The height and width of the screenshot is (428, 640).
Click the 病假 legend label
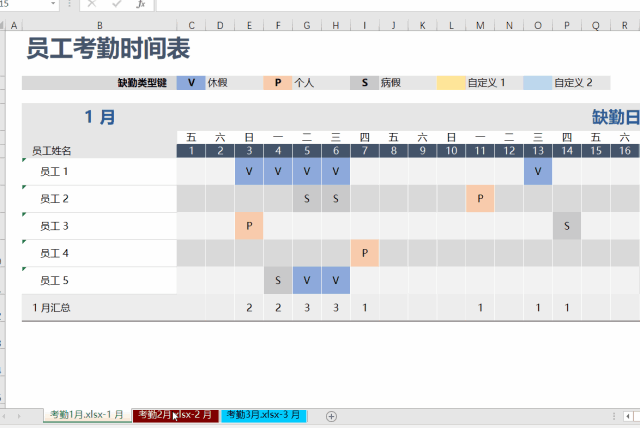point(391,83)
